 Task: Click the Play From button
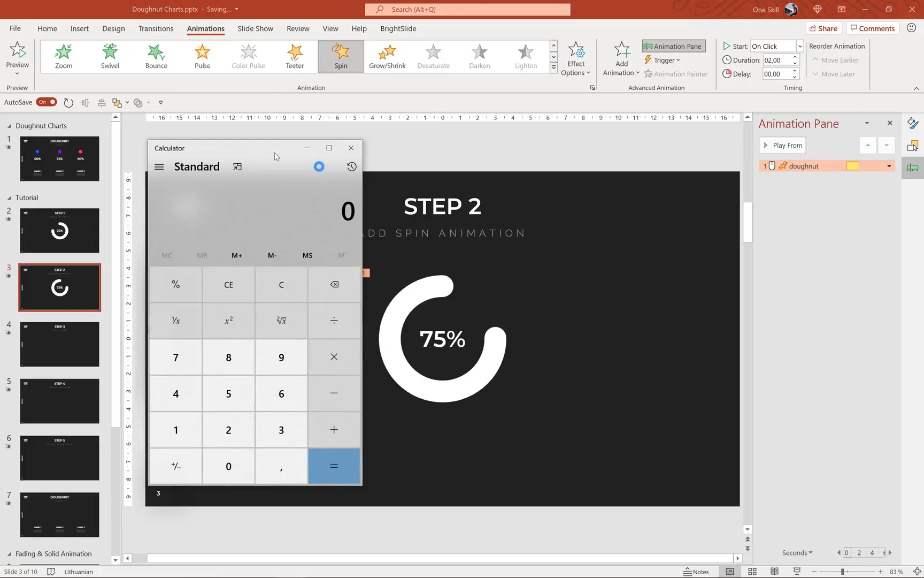[782, 145]
